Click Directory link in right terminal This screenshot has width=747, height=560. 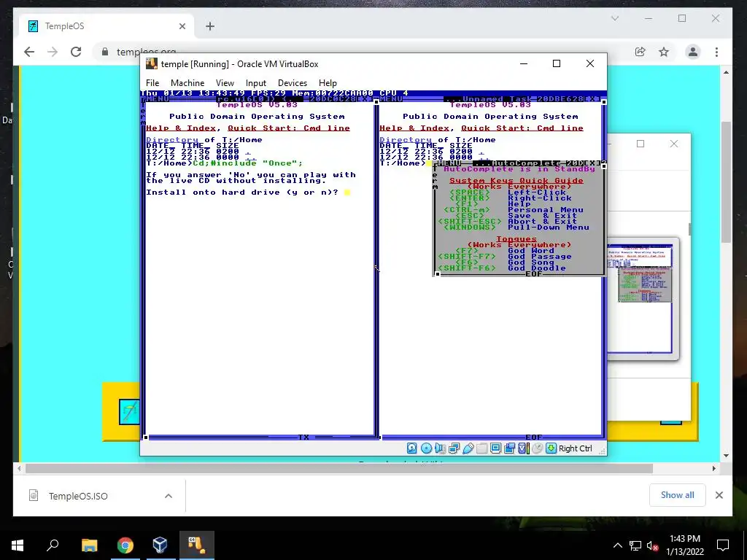pyautogui.click(x=406, y=140)
